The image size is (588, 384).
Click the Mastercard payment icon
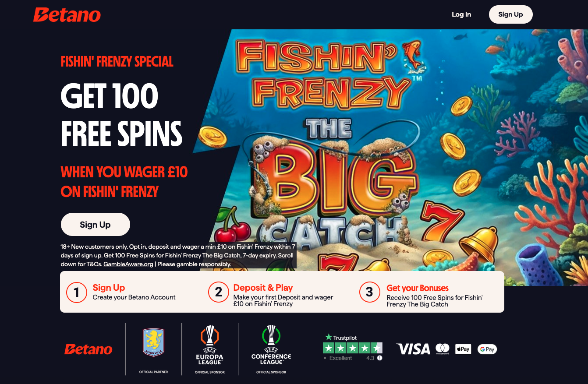[x=443, y=349]
